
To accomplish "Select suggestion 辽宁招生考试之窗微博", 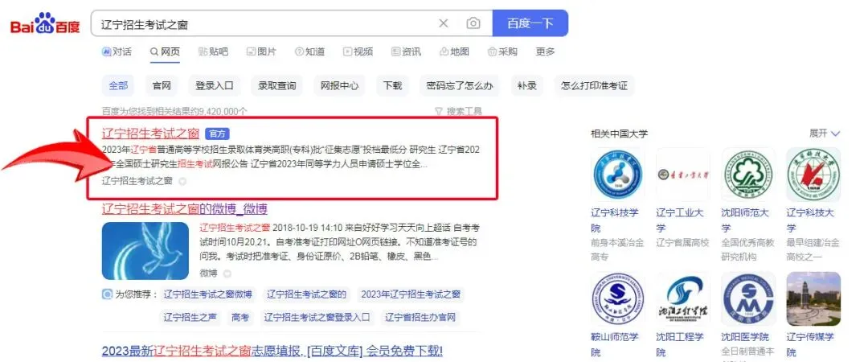I will 207,294.
